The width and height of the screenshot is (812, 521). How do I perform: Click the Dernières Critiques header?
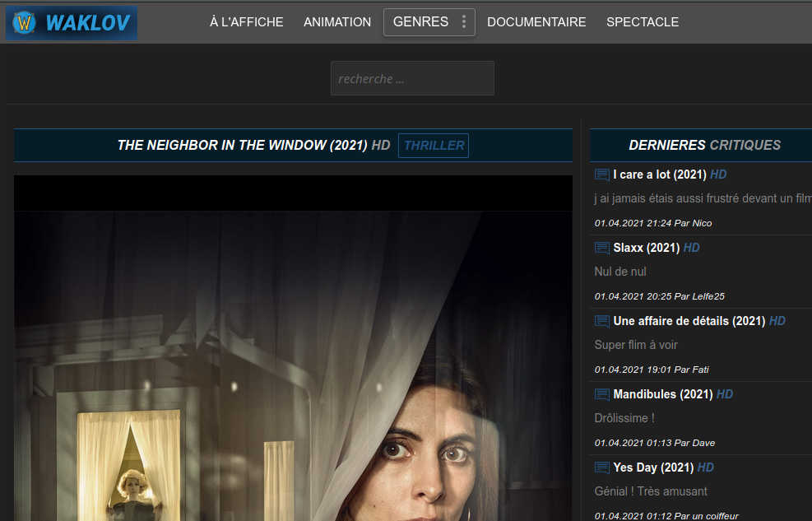click(704, 145)
